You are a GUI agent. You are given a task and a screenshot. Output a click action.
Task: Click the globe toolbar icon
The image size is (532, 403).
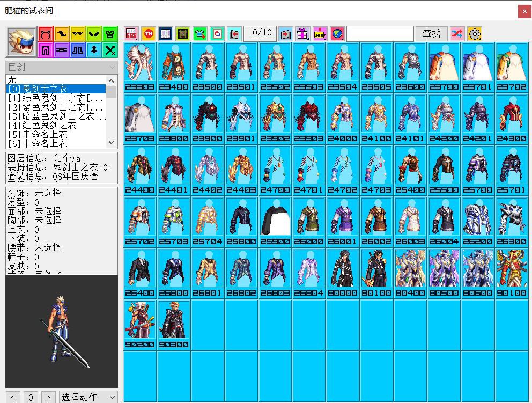337,34
